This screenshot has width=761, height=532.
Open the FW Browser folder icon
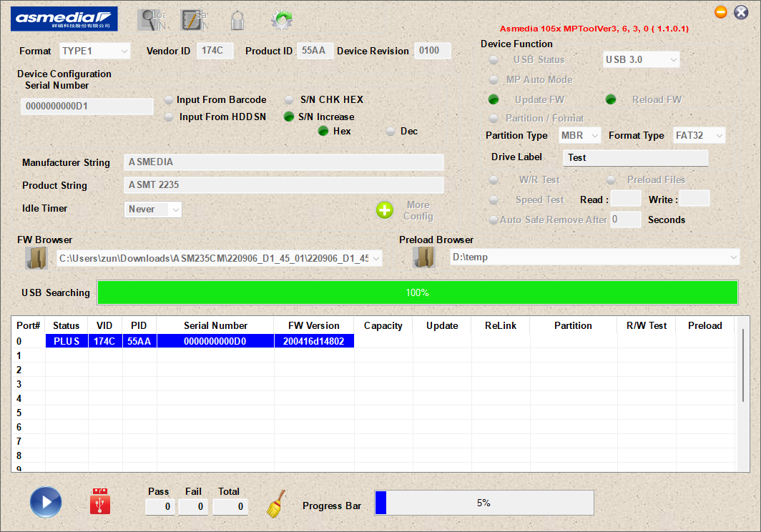[36, 258]
